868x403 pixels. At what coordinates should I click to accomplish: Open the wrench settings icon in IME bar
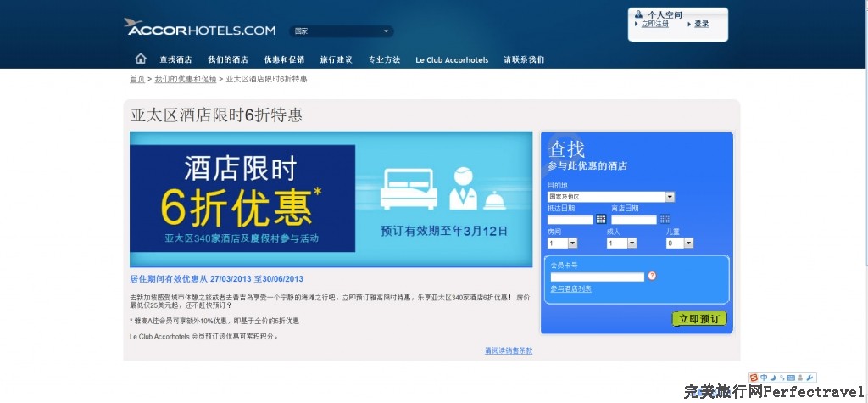click(x=809, y=378)
